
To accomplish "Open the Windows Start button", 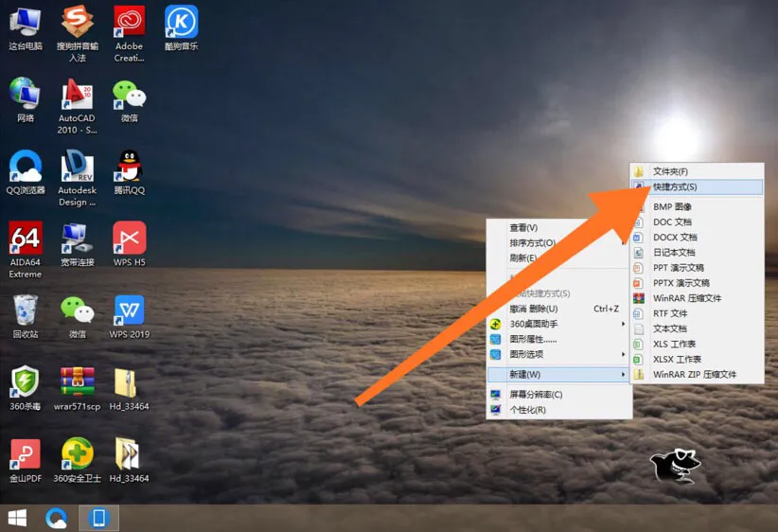I will click(x=17, y=519).
